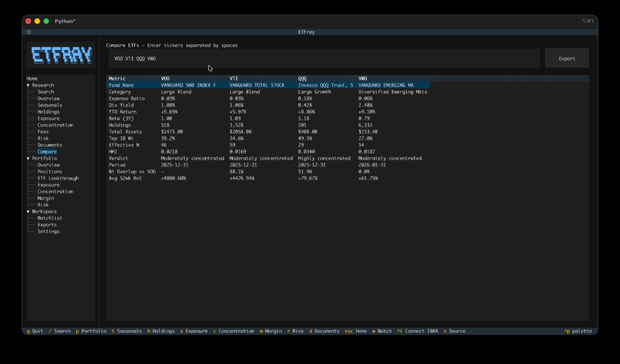The height and width of the screenshot is (364, 620).
Task: Open Watchlist in sidebar
Action: (50, 218)
